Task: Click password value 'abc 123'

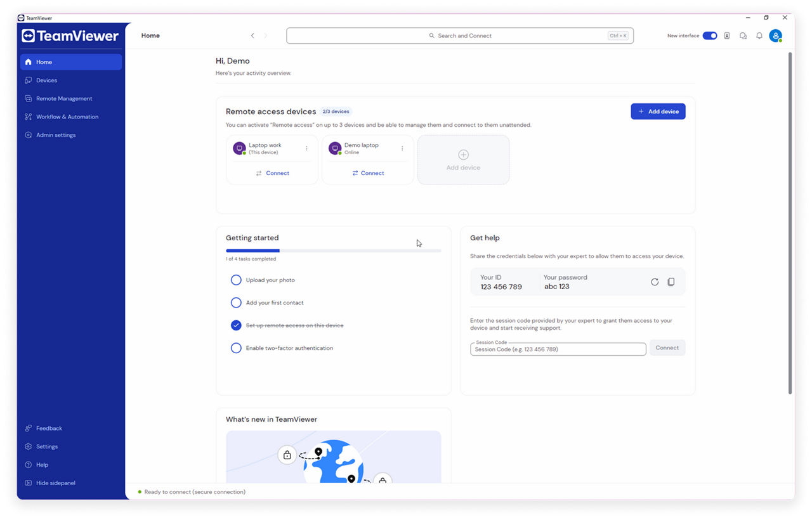Action: coord(557,287)
